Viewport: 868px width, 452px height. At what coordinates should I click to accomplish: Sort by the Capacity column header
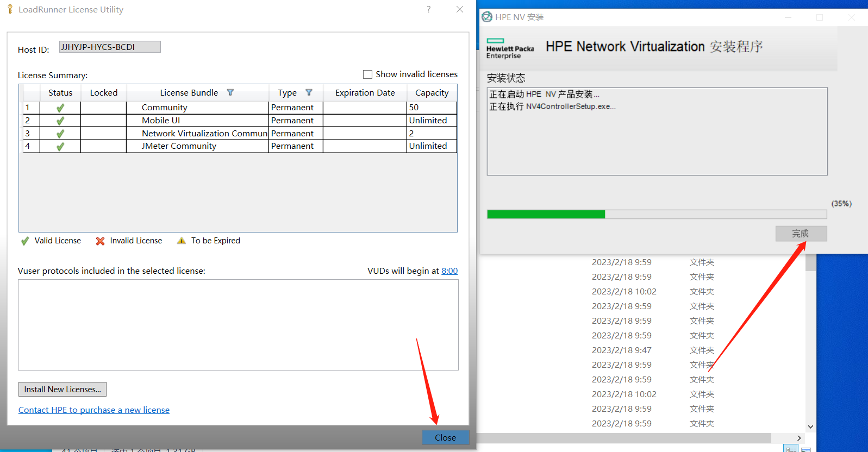click(x=432, y=93)
